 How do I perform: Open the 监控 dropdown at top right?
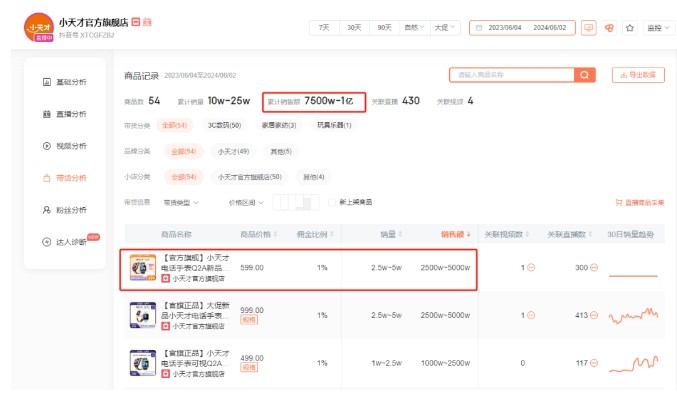click(658, 28)
